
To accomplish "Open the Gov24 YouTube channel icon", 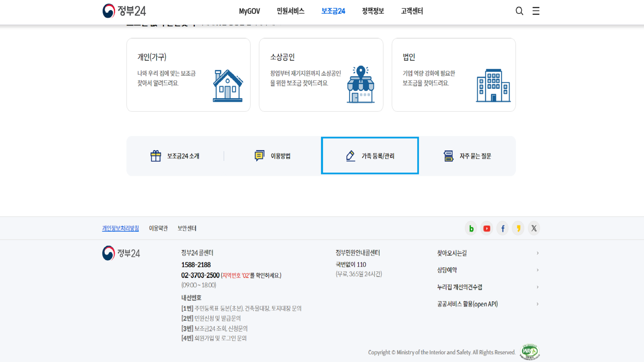I will (486, 228).
